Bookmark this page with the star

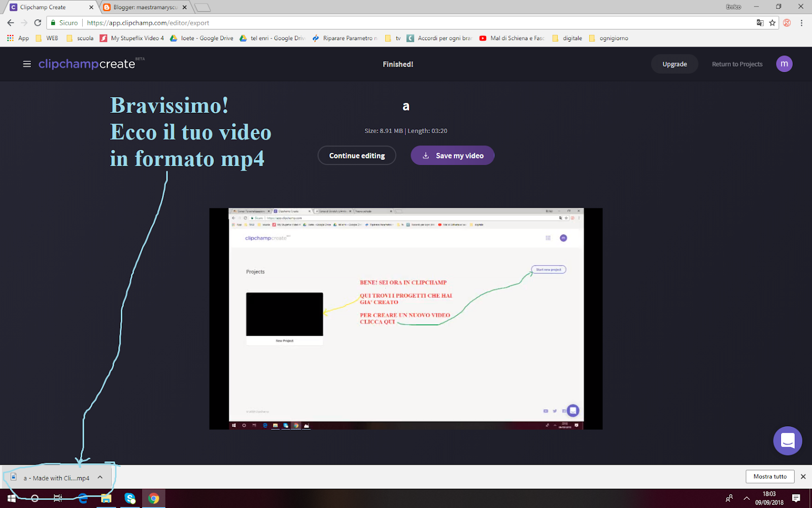click(772, 23)
